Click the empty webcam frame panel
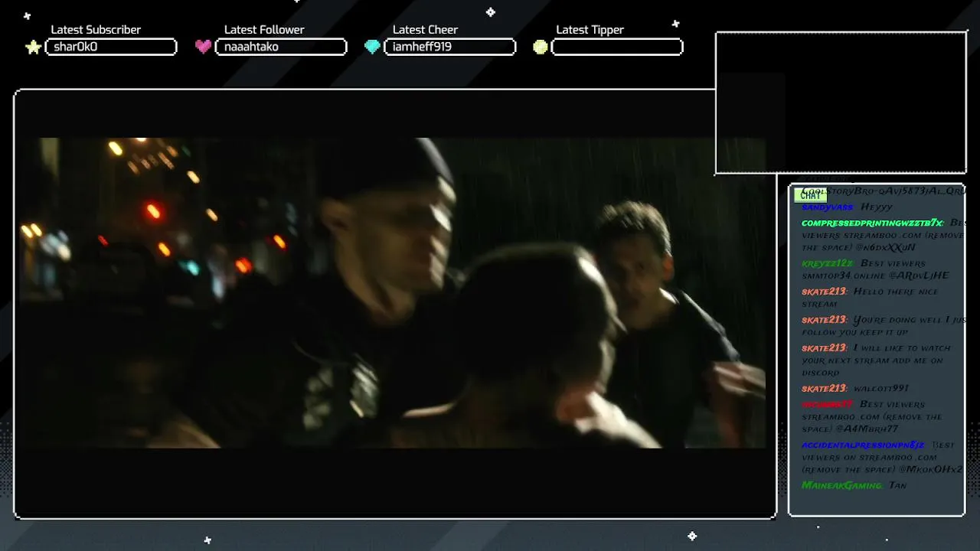Image resolution: width=980 pixels, height=551 pixels. pyautogui.click(x=841, y=103)
